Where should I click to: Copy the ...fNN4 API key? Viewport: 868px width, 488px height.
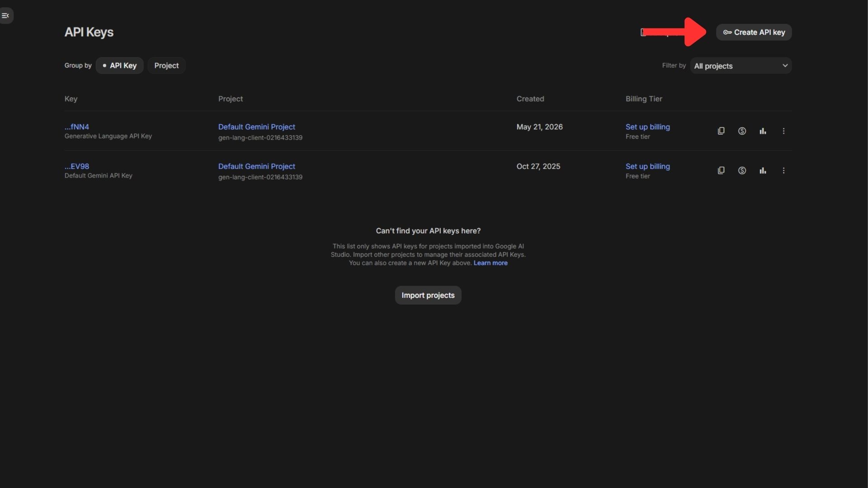click(721, 131)
